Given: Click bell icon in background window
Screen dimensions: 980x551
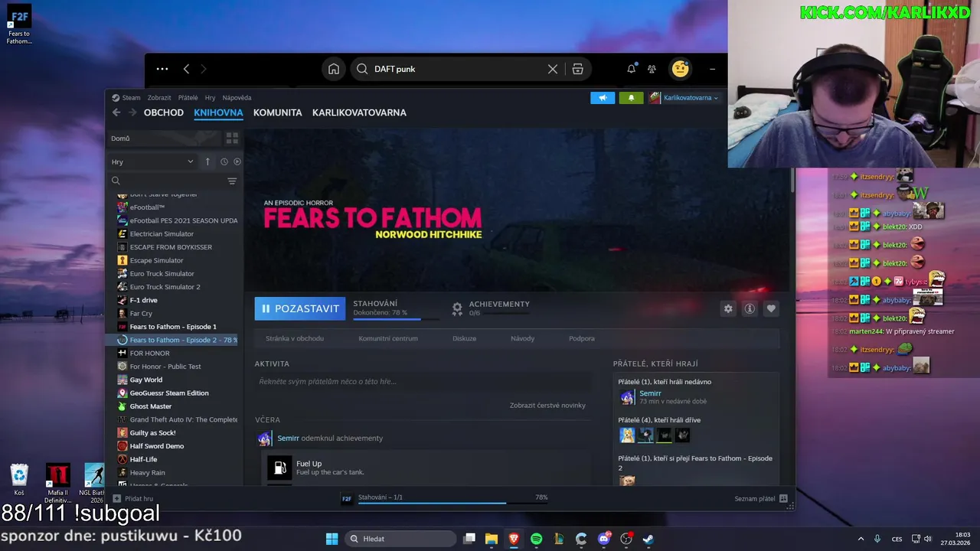Looking at the screenshot, I should (x=632, y=69).
